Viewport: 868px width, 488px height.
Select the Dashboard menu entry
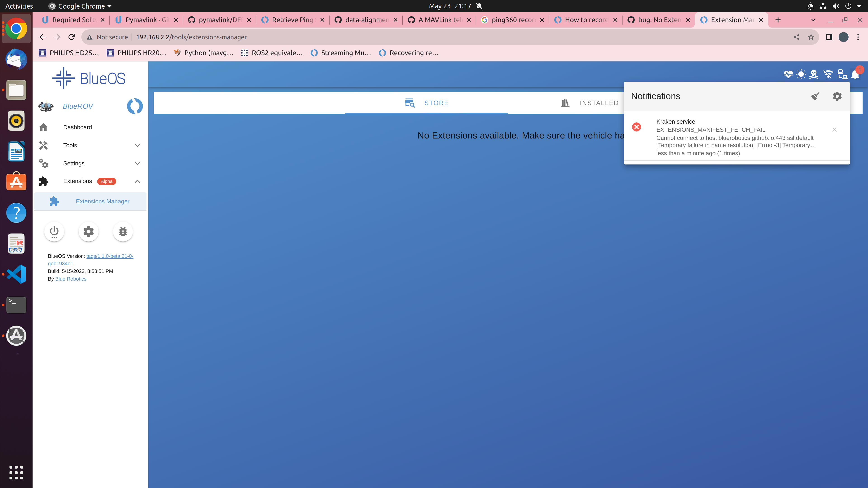[78, 127]
